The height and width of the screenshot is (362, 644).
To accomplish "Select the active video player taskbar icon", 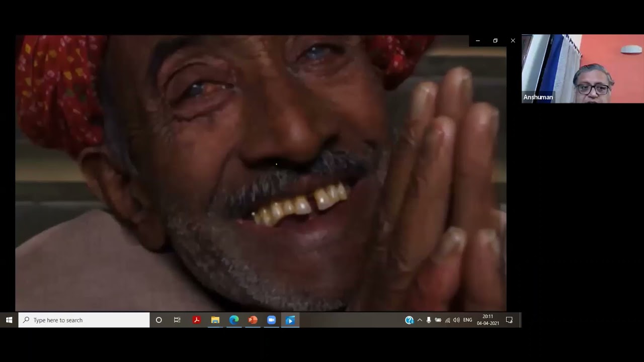I will tap(290, 320).
